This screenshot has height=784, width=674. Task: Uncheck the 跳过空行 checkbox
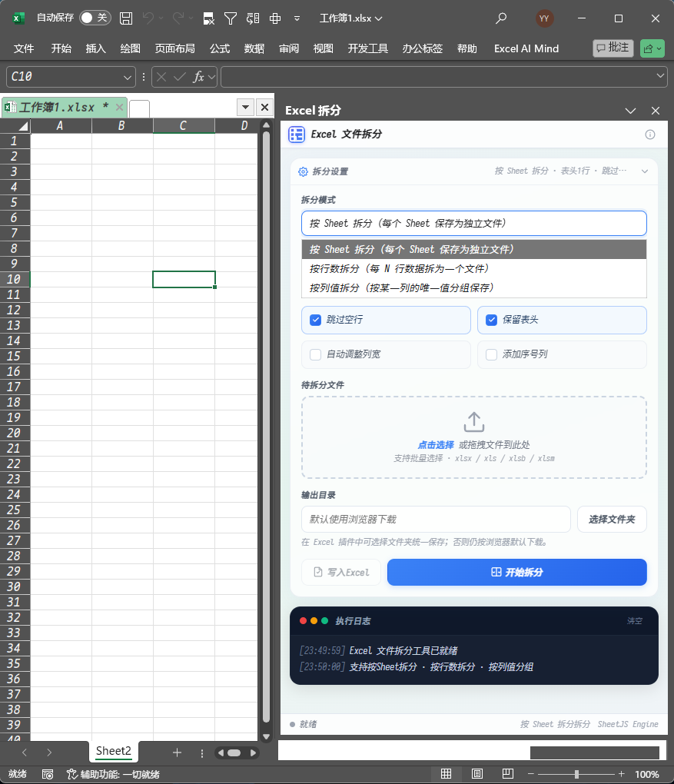pyautogui.click(x=316, y=320)
